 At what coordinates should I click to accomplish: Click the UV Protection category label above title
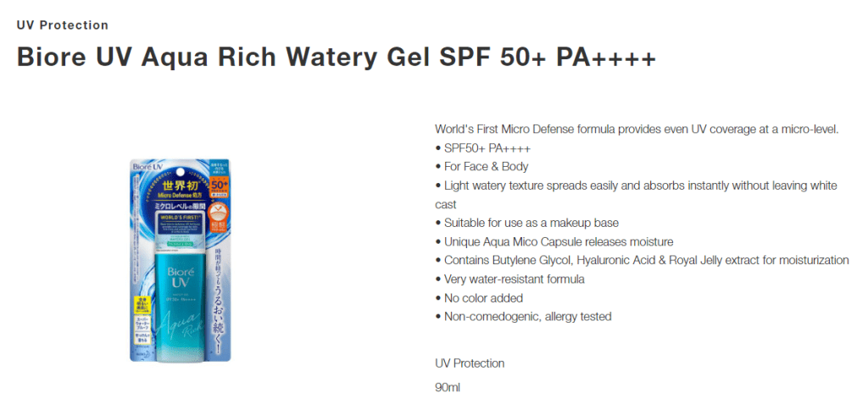pos(63,25)
